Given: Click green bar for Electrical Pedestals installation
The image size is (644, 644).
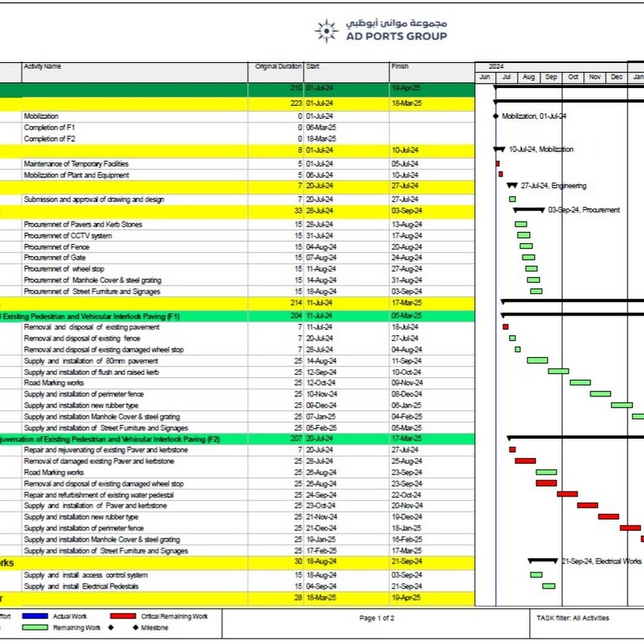Looking at the screenshot, I should pos(549,586).
